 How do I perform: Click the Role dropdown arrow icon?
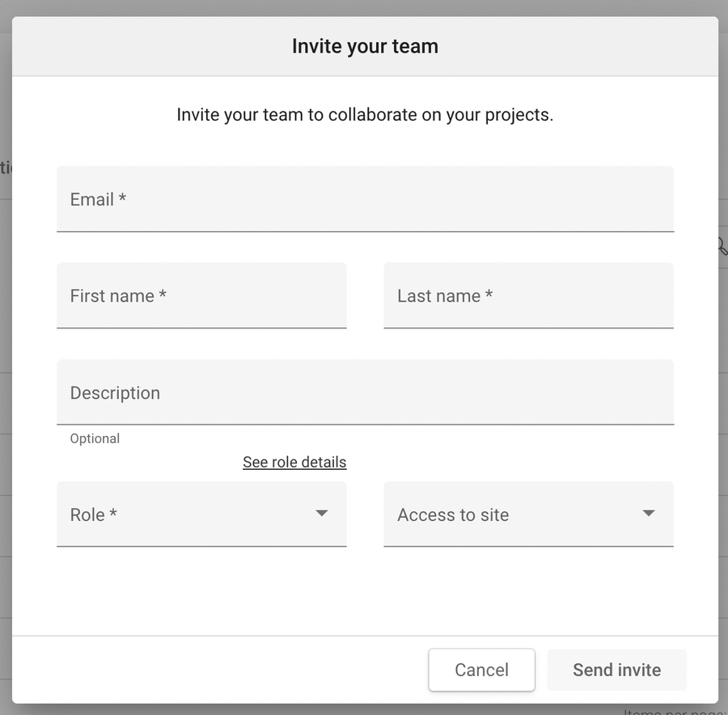322,514
